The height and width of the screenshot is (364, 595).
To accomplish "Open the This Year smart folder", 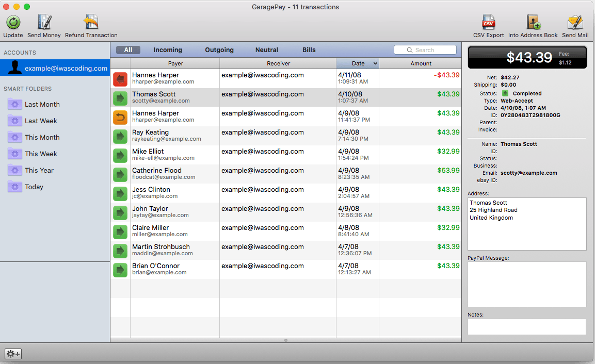I will pyautogui.click(x=39, y=170).
